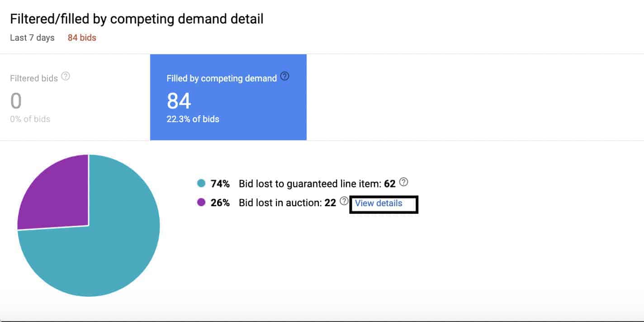Image resolution: width=644 pixels, height=322 pixels.
Task: Click the purple legend dot for 26%
Action: 201,203
